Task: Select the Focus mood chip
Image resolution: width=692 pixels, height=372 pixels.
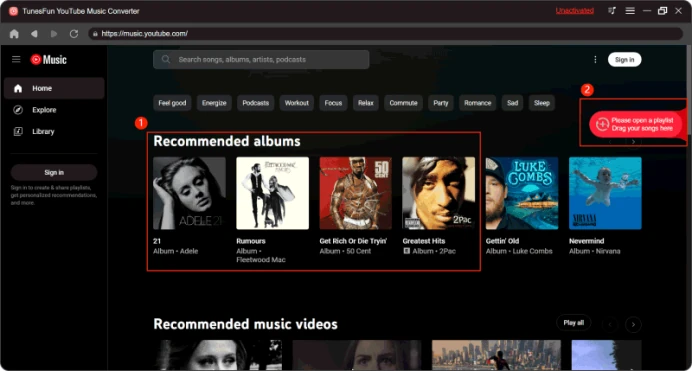Action: (333, 103)
